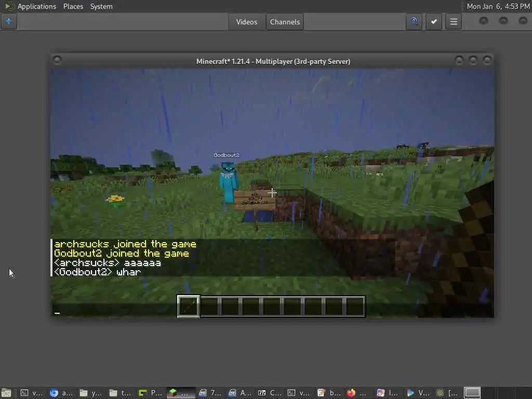This screenshot has height=399, width=532.
Task: Open the 'A...' taskbar item
Action: tap(240, 393)
